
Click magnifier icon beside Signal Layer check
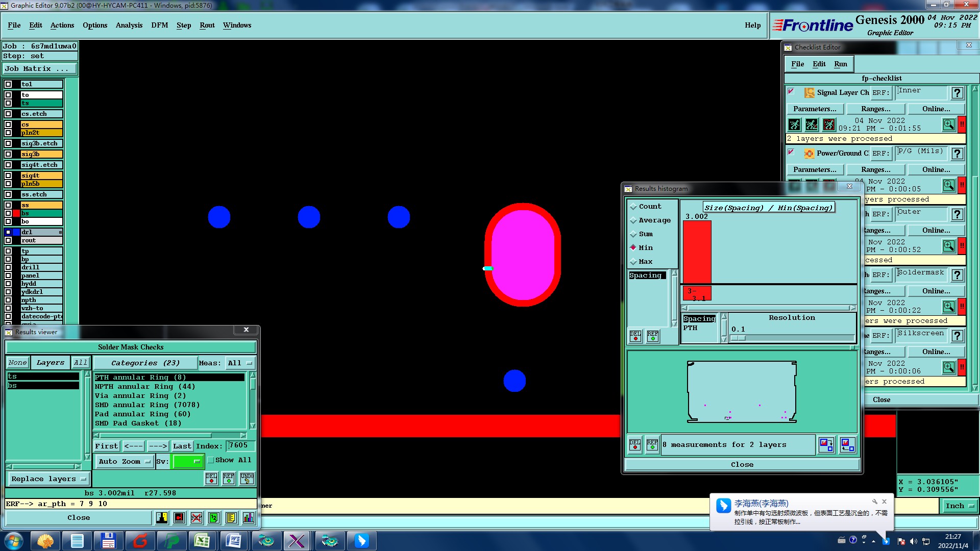[948, 124]
